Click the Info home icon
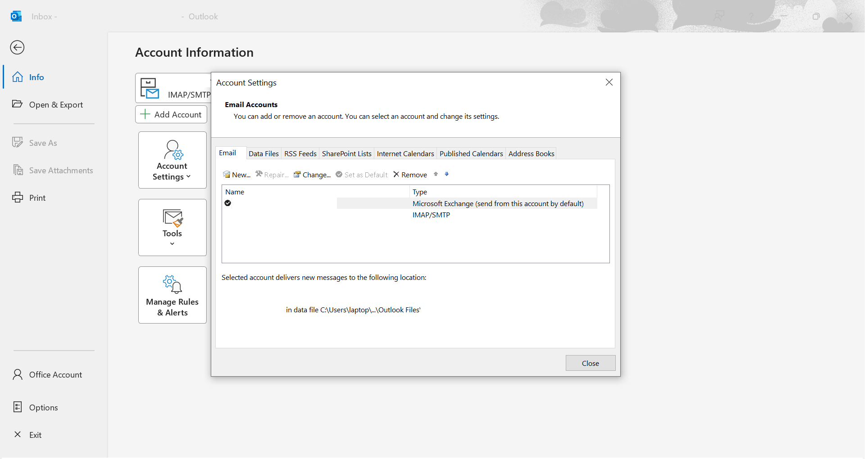 coord(18,77)
